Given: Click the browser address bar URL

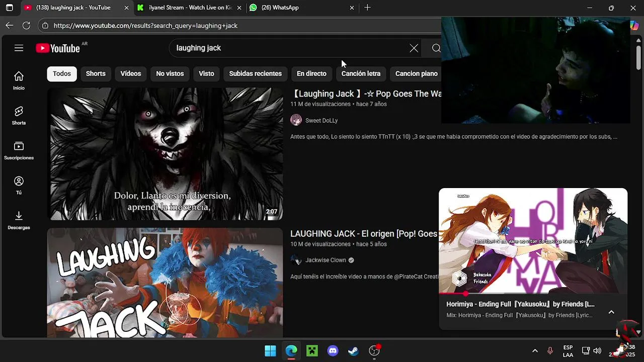Looking at the screenshot, I should point(145,26).
